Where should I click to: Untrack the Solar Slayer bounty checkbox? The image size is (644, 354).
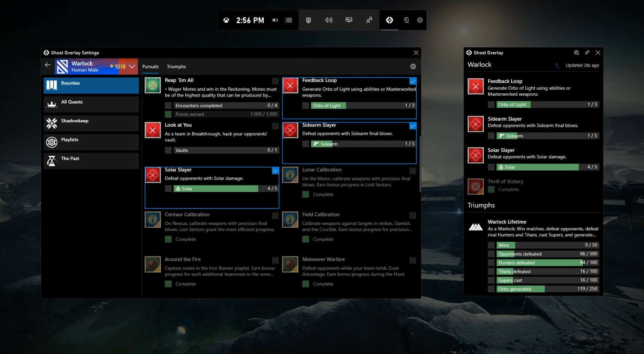(x=275, y=171)
